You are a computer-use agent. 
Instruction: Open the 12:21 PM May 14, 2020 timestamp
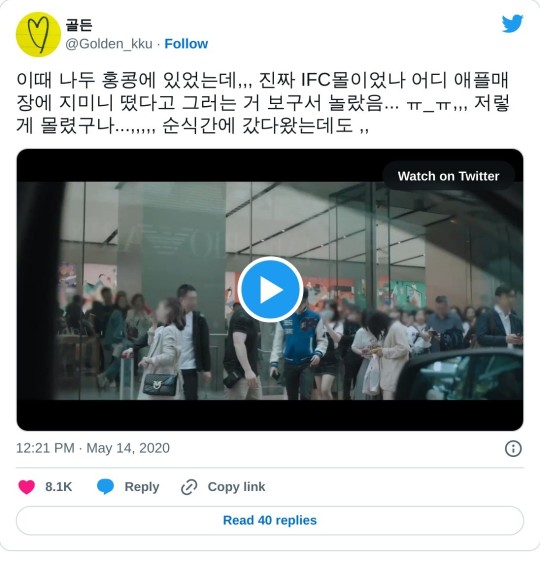pyautogui.click(x=93, y=448)
